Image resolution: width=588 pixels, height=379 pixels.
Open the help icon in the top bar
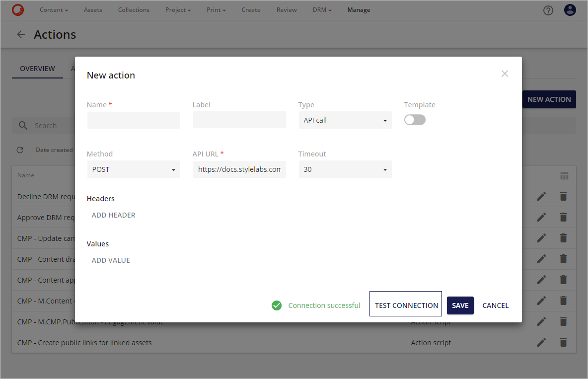tap(548, 10)
